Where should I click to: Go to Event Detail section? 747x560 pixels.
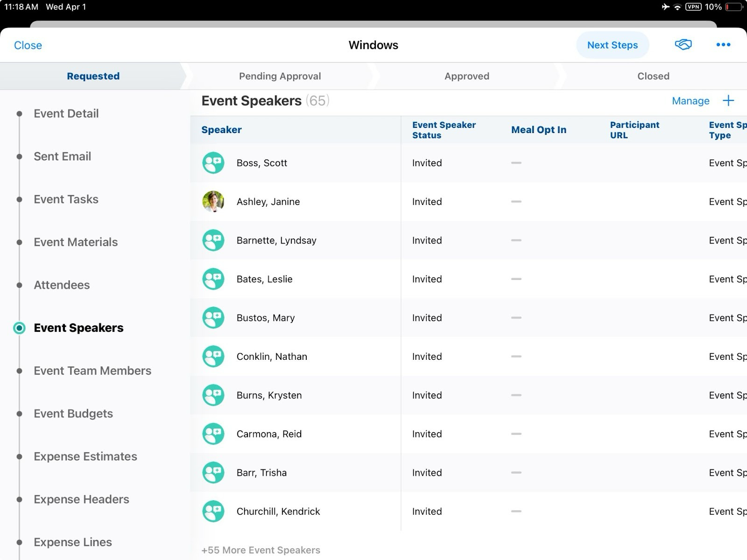tap(66, 113)
